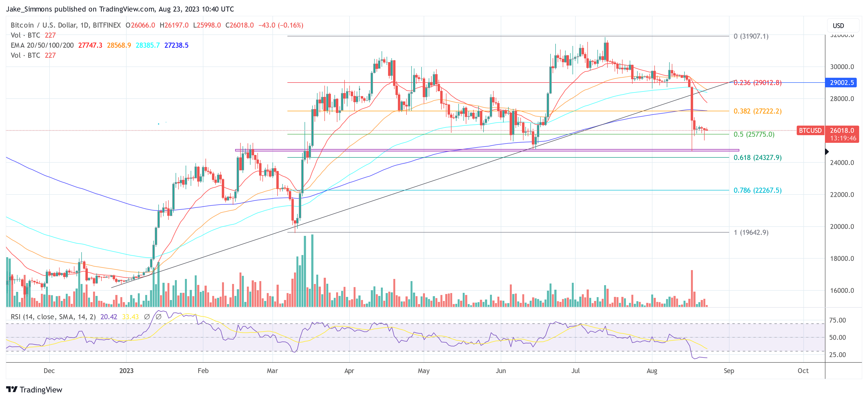This screenshot has width=868, height=400.
Task: Click 25.00 on the RSI axis
Action: [837, 355]
